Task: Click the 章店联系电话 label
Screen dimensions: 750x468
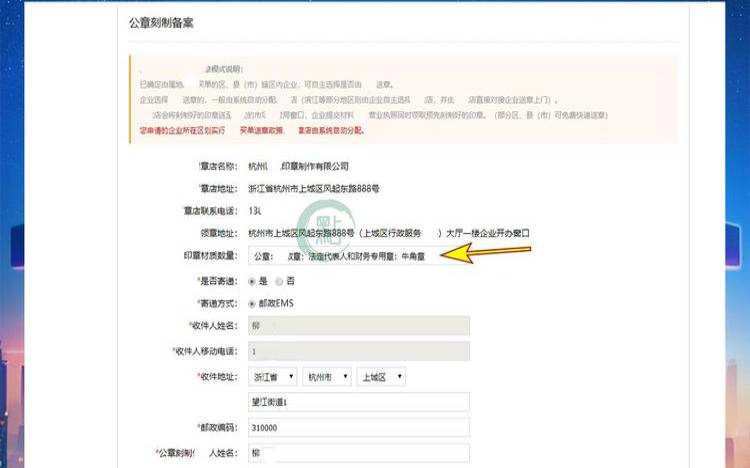Action: point(210,211)
